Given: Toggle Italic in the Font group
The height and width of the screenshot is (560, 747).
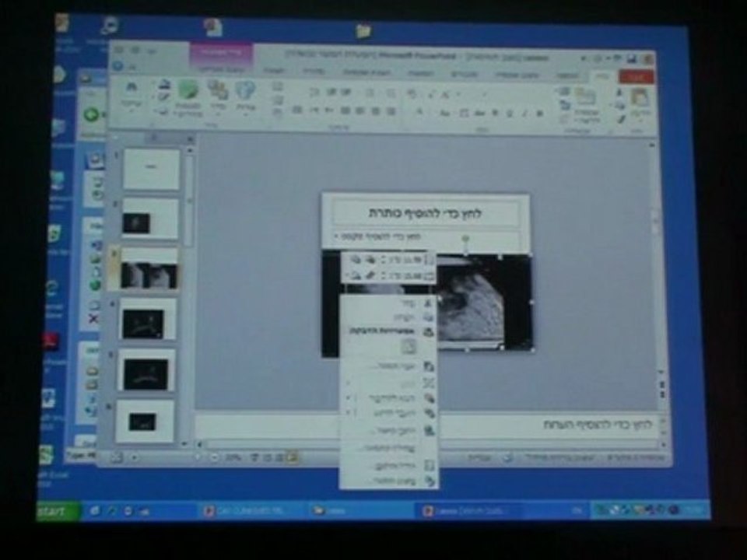Looking at the screenshot, I should [x=524, y=114].
